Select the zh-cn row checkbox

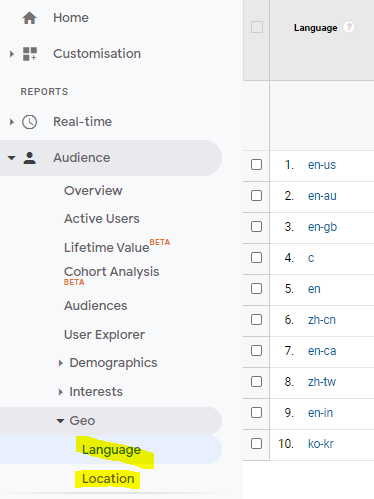point(256,320)
